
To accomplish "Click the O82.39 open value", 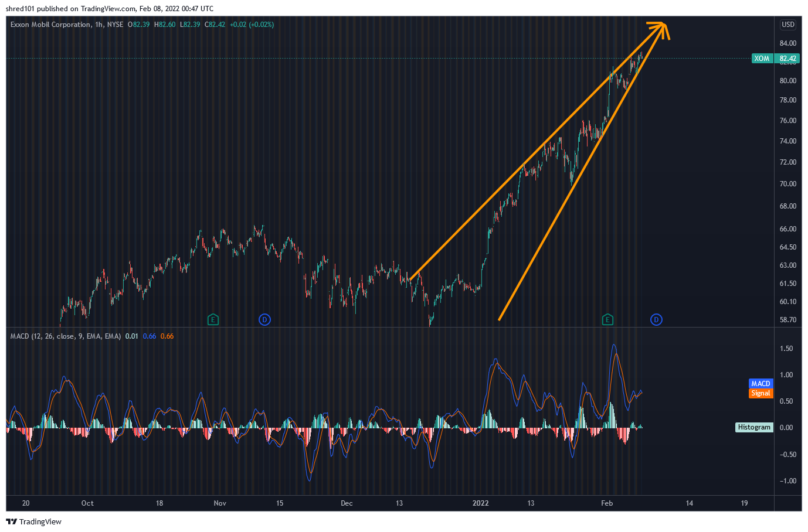I will coord(139,25).
